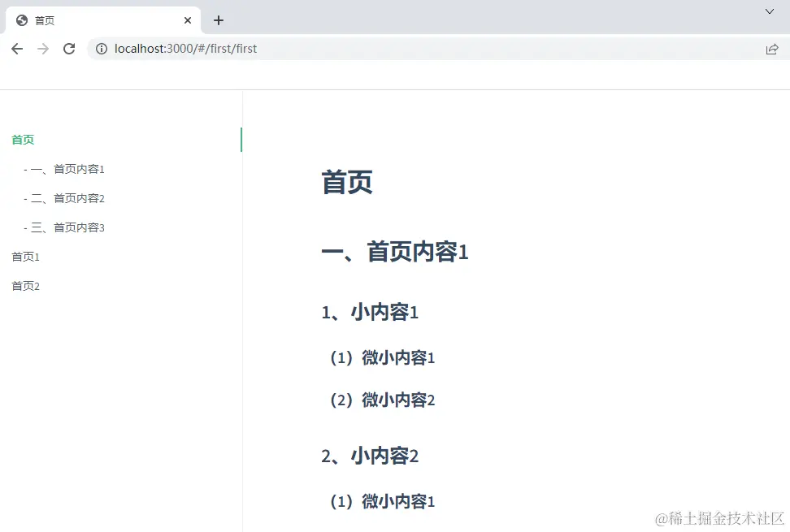View site information icon in address bar
This screenshot has width=790, height=532.
[x=102, y=49]
